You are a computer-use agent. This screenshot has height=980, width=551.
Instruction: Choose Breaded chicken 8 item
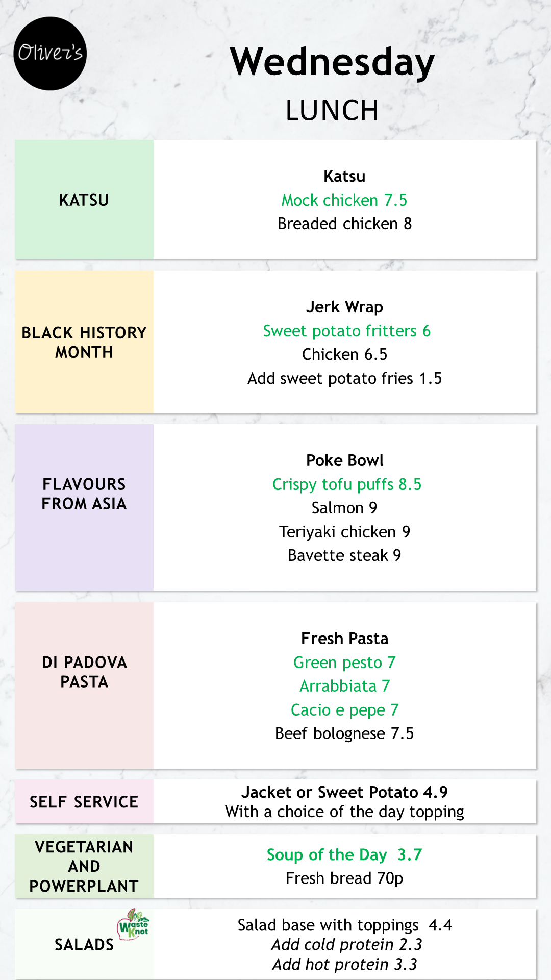pyautogui.click(x=344, y=224)
